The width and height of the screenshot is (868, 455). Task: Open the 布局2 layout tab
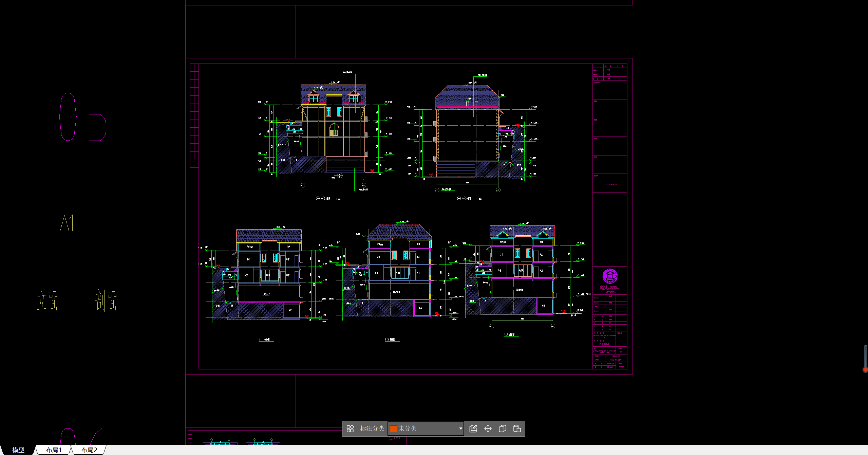89,450
